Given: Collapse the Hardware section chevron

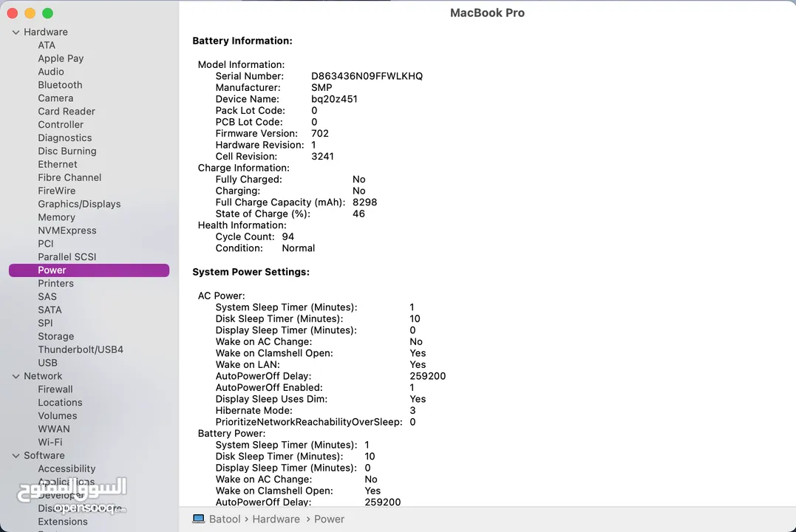Looking at the screenshot, I should [16, 32].
